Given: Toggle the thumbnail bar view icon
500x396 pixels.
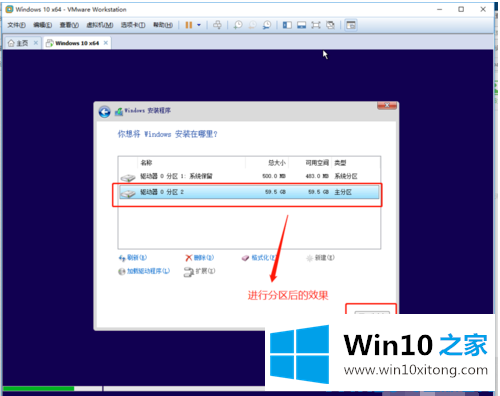Looking at the screenshot, I should (x=302, y=25).
